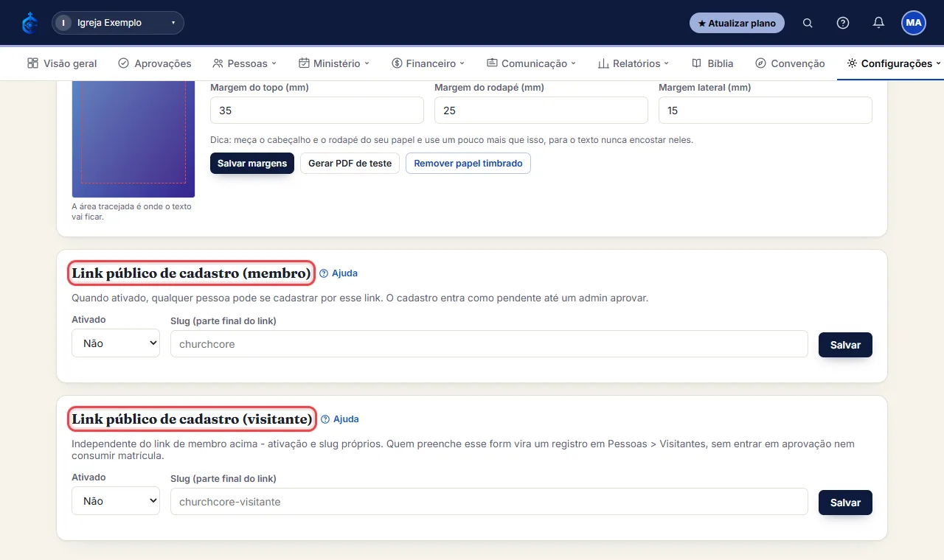
Task: Open the notifications bell icon
Action: coord(878,23)
